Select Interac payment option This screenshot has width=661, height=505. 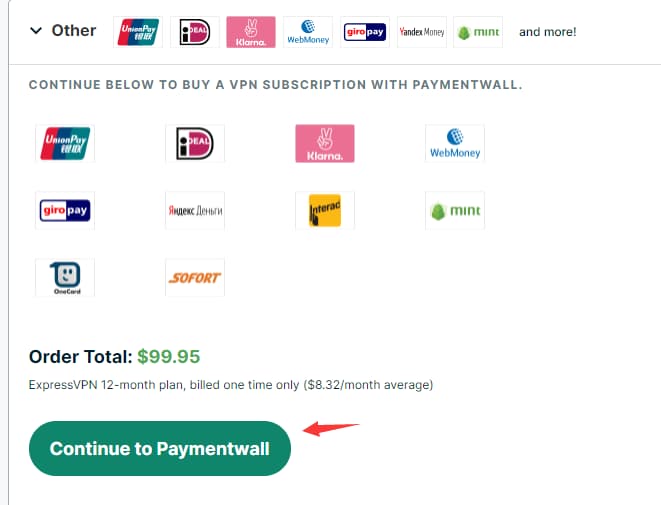325,210
